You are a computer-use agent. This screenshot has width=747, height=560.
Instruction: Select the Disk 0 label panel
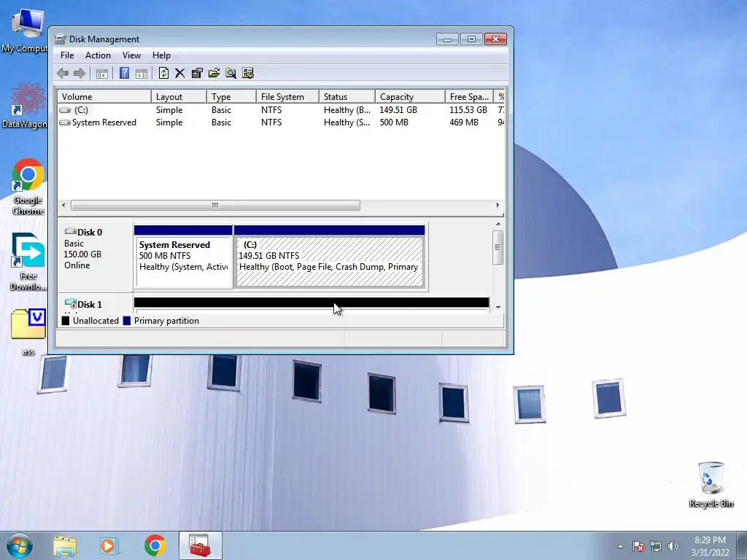(x=96, y=256)
